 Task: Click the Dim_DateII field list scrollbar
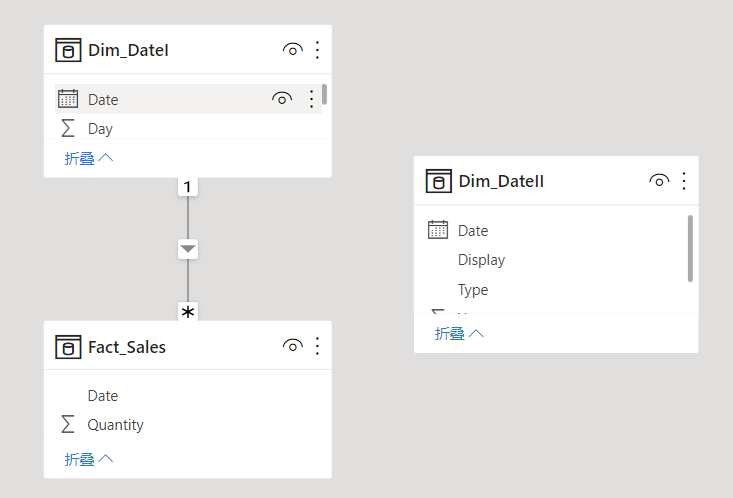point(690,248)
